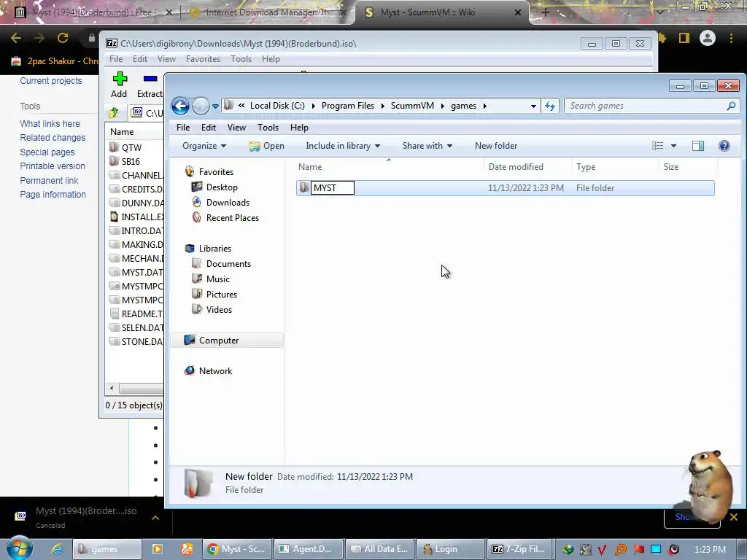
Task: Expand the arrow after games breadcrumb
Action: click(485, 106)
